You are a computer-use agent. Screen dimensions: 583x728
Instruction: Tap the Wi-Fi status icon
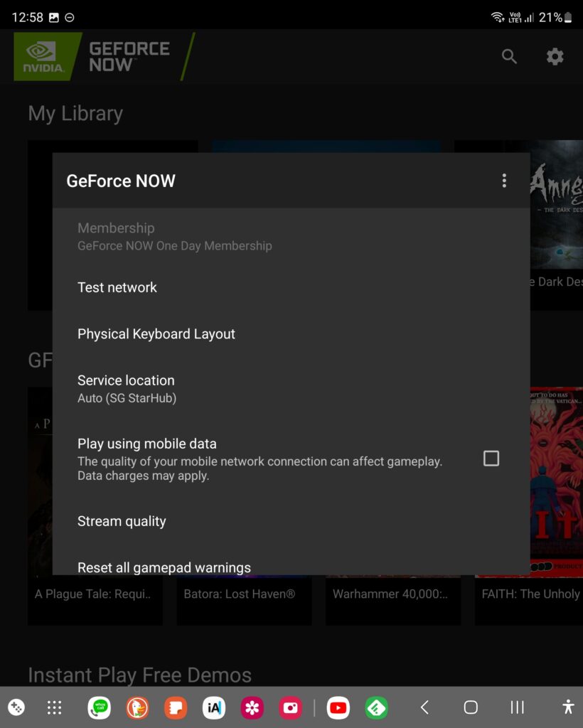point(498,18)
